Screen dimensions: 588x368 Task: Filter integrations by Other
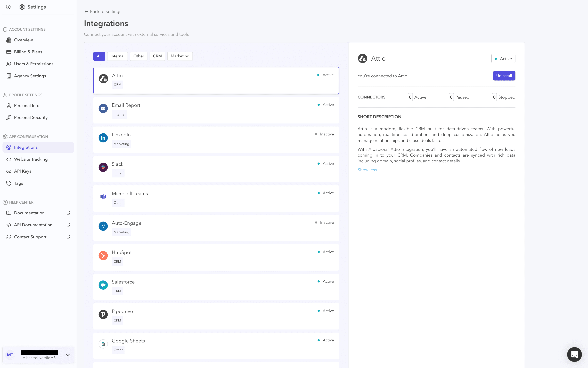click(x=139, y=56)
